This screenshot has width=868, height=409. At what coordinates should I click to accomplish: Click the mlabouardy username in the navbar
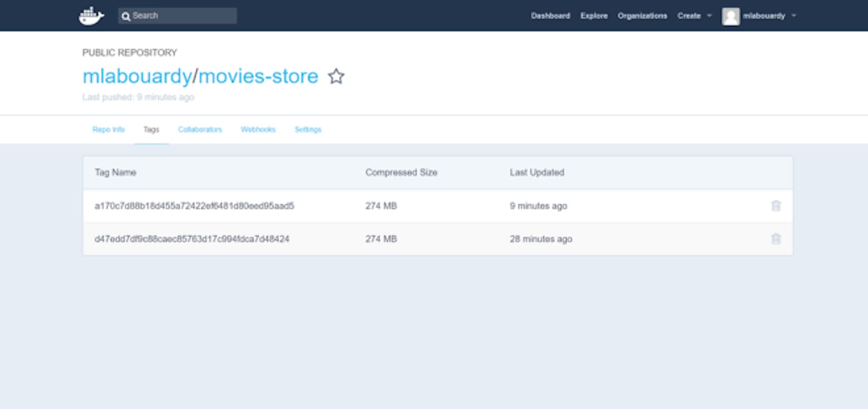764,16
